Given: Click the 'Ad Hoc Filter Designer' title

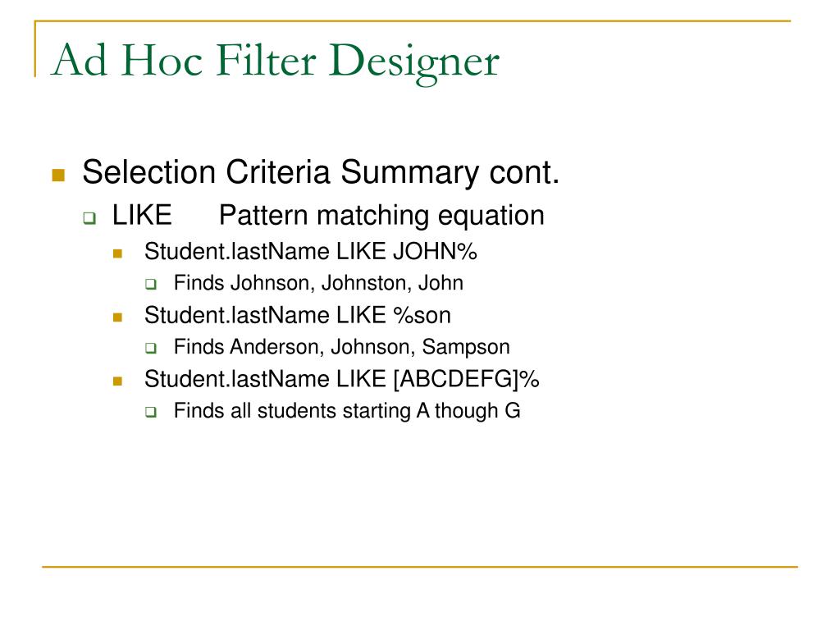Looking at the screenshot, I should 276,62.
